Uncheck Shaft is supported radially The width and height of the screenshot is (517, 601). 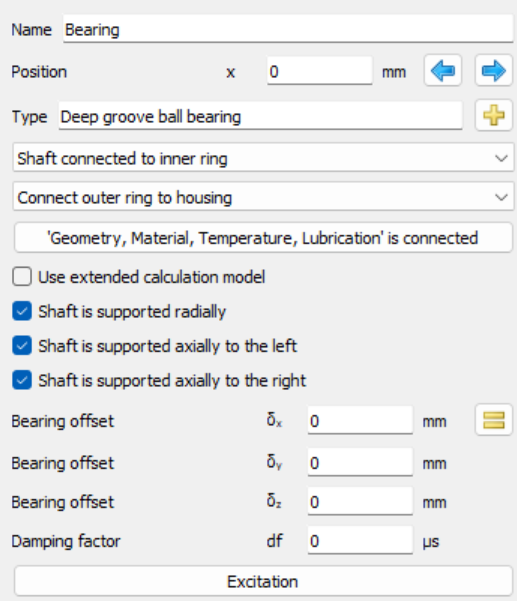coord(22,311)
